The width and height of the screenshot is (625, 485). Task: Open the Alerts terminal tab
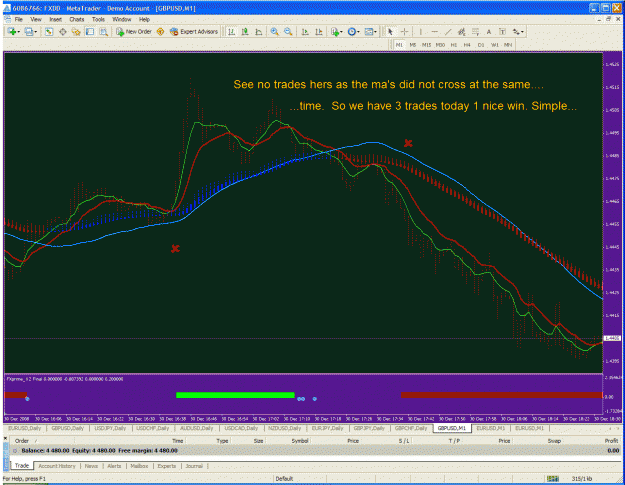coord(114,466)
